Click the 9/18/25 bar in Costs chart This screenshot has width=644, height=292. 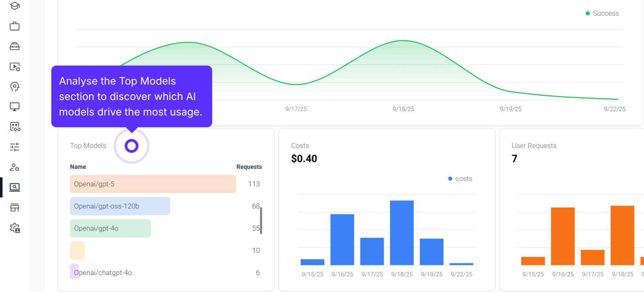(401, 233)
